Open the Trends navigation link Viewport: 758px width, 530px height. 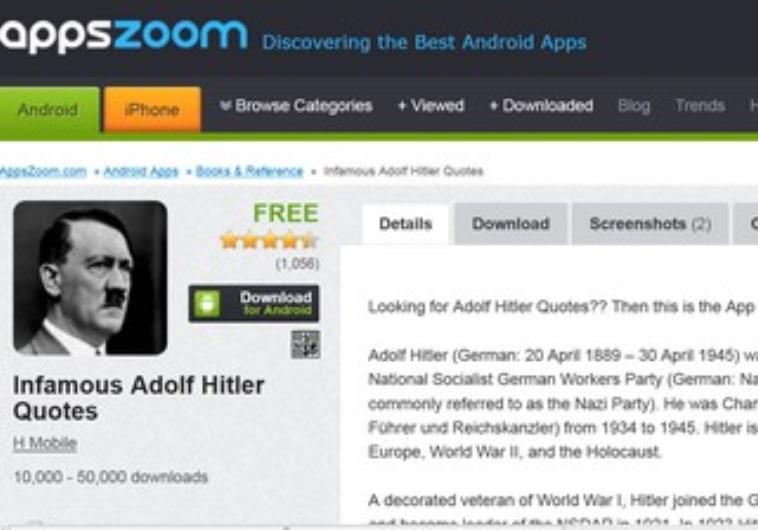pos(700,105)
